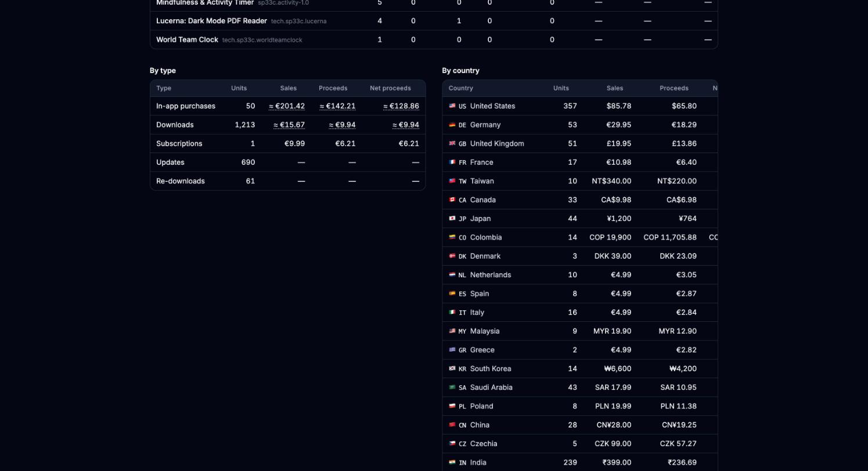Click the ≈ €142.21 proceeds value
Image resolution: width=868 pixels, height=471 pixels.
(x=338, y=106)
